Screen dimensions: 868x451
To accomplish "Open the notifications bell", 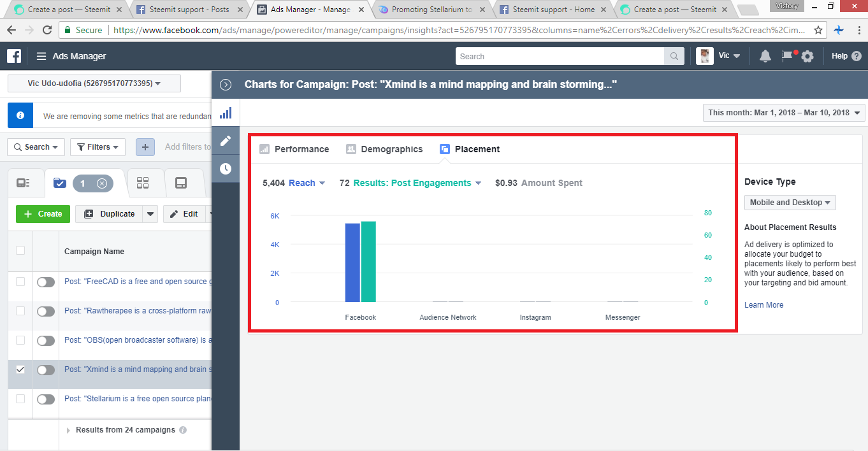I will click(765, 56).
